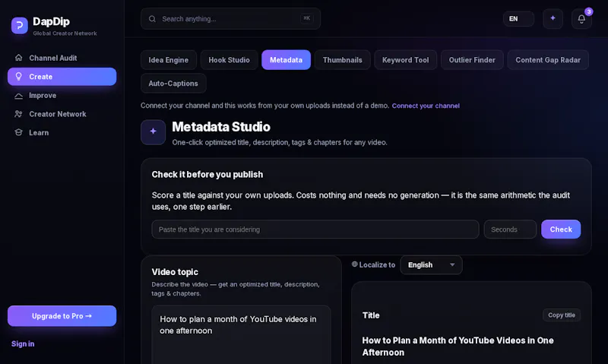The image size is (608, 364).
Task: Switch to the Hook Studio tab
Action: pyautogui.click(x=229, y=60)
